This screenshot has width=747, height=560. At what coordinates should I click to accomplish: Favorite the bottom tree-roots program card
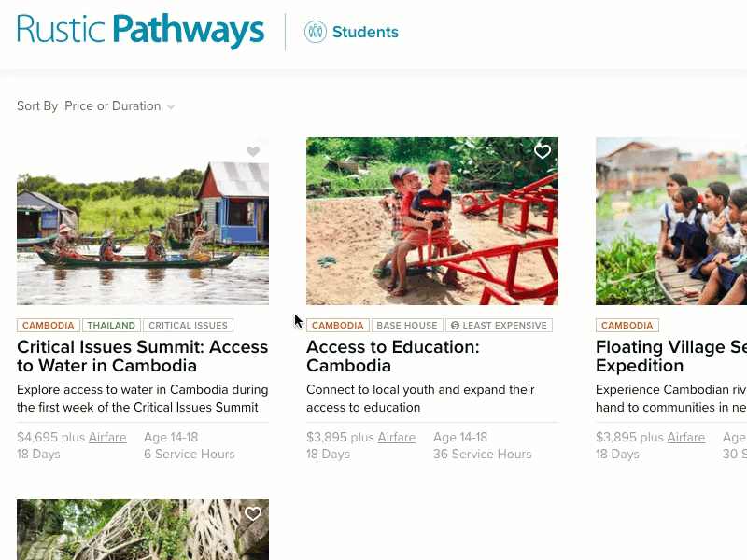[x=253, y=513]
